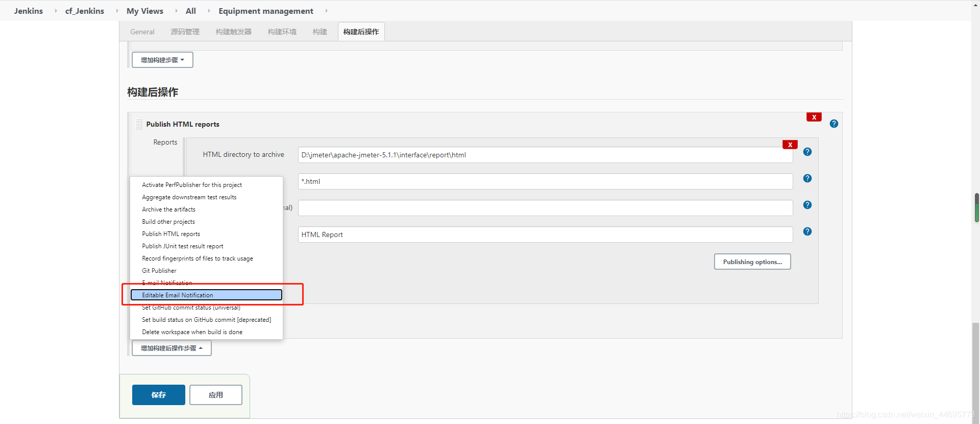Switch to the 构建 tab
Viewport: 980px width, 424px height.
(x=320, y=32)
